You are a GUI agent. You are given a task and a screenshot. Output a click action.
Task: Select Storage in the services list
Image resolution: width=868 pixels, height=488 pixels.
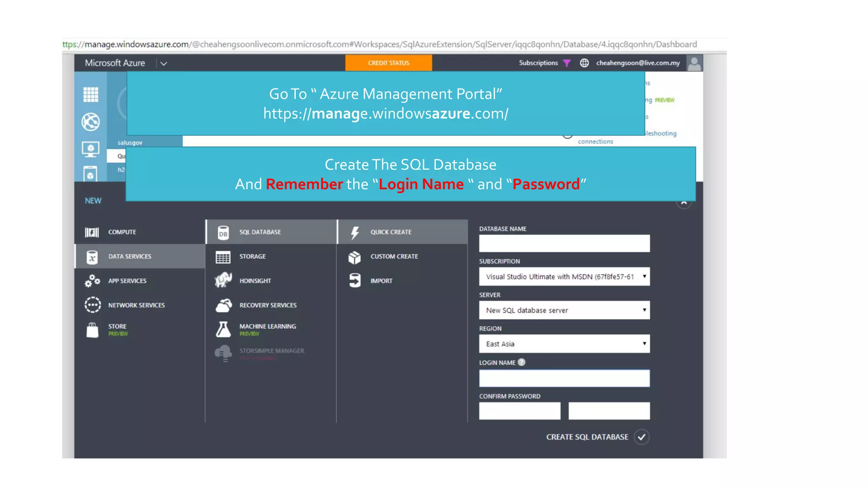[x=271, y=256]
